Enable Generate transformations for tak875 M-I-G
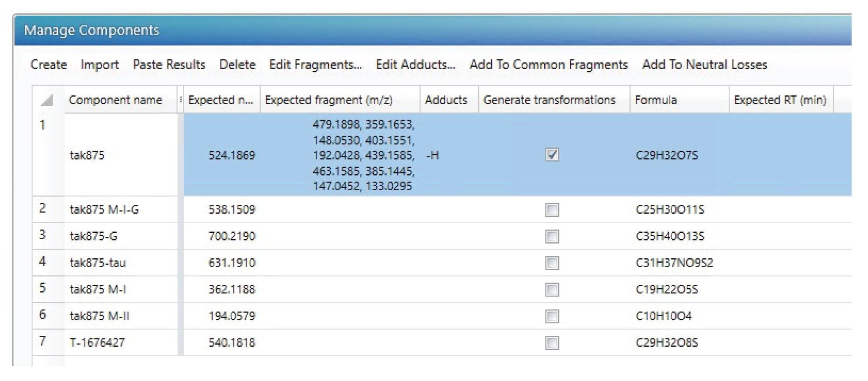The width and height of the screenshot is (868, 381). pos(552,210)
